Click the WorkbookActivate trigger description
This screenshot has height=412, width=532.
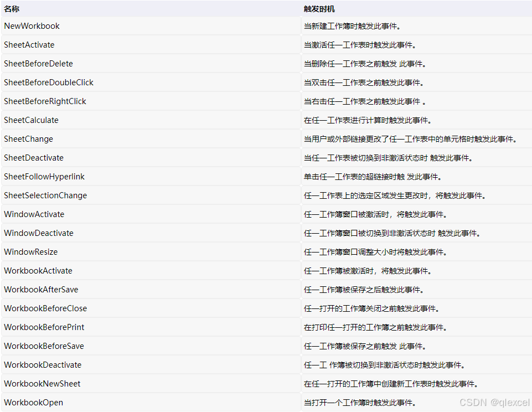click(x=368, y=271)
